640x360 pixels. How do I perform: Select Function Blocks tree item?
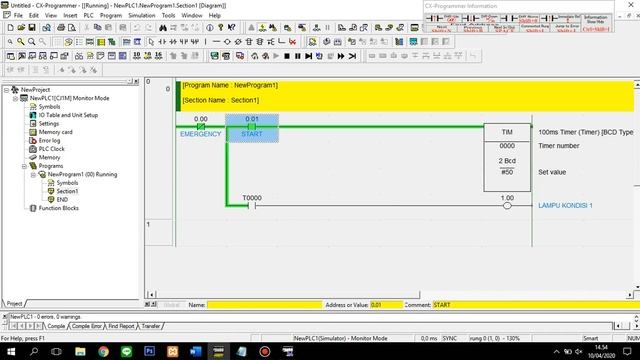point(58,208)
